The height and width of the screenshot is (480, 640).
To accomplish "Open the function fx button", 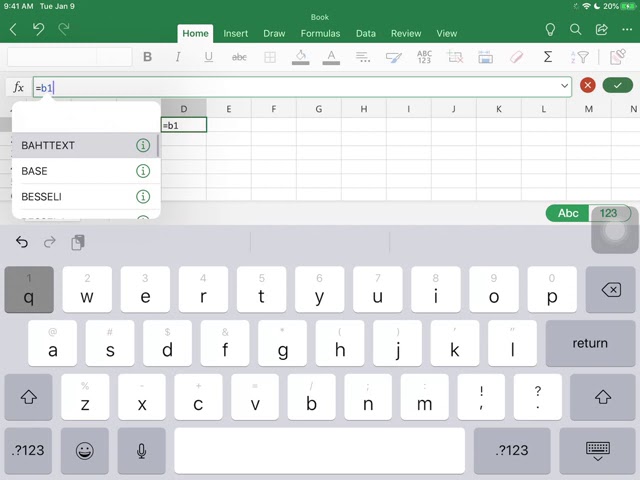I will coord(19,87).
